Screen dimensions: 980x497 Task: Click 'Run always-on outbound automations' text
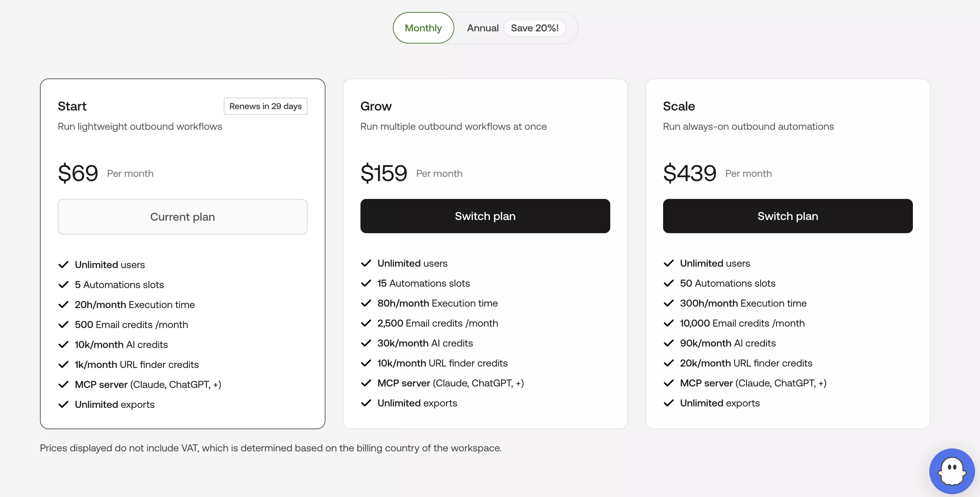point(748,126)
